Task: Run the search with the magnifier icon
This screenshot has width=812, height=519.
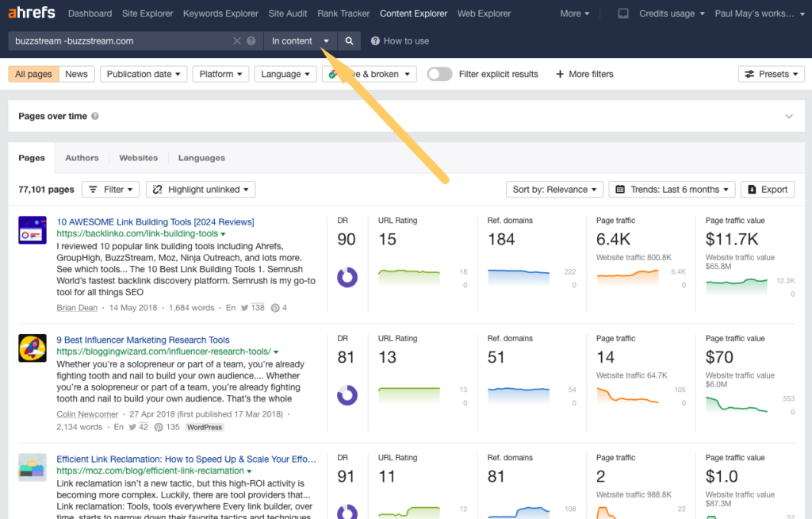Action: (350, 40)
